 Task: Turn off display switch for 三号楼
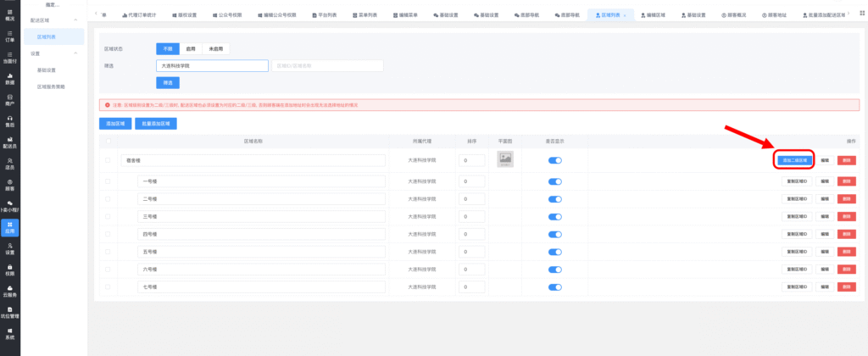pos(555,217)
